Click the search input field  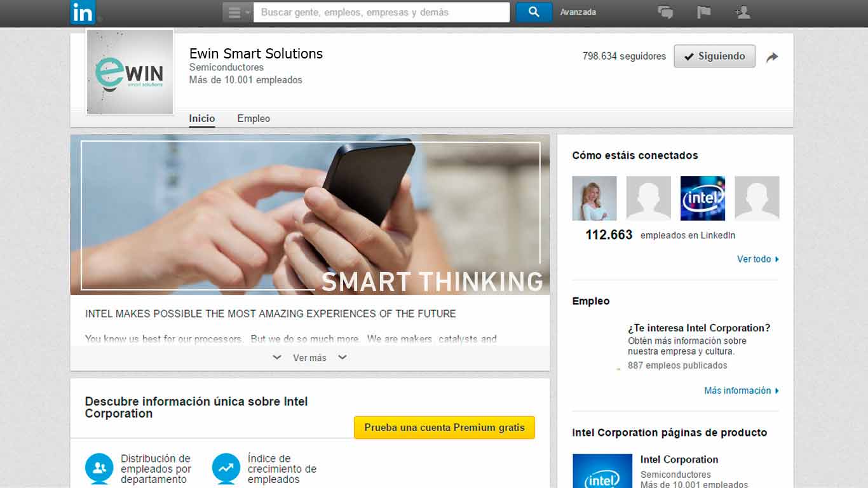[x=381, y=12]
